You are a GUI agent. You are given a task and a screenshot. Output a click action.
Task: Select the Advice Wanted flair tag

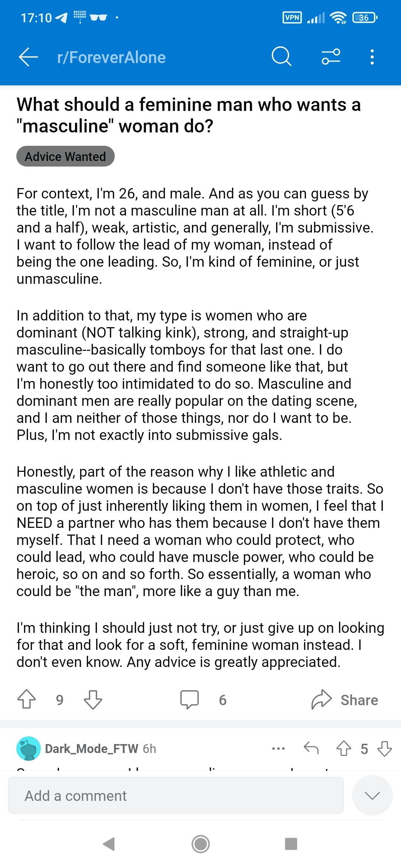[65, 156]
